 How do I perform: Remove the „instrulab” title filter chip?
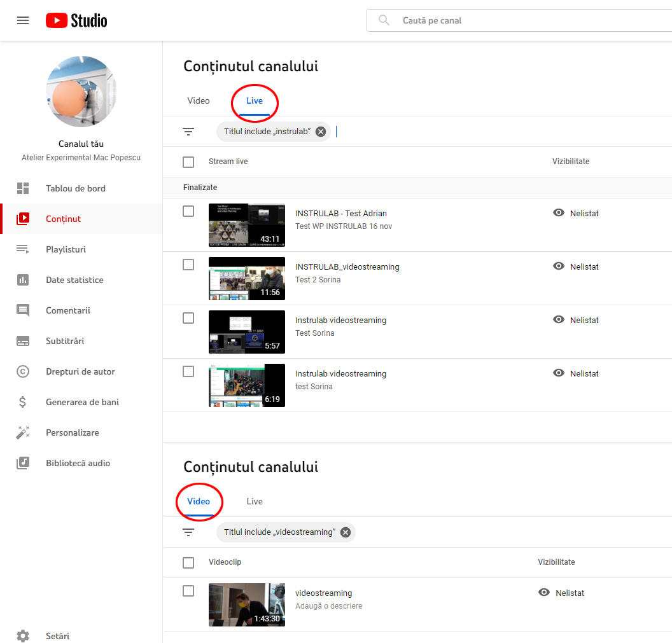click(321, 132)
